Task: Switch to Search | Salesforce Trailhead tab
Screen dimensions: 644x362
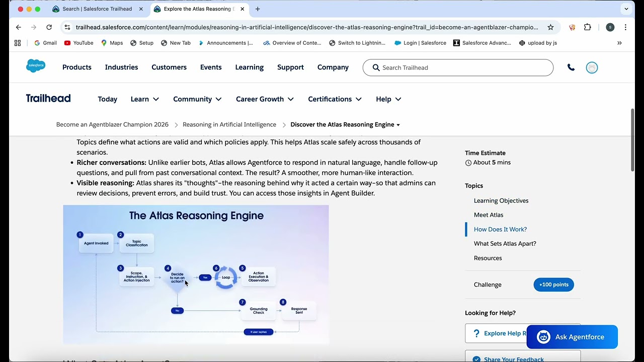Action: (97, 9)
